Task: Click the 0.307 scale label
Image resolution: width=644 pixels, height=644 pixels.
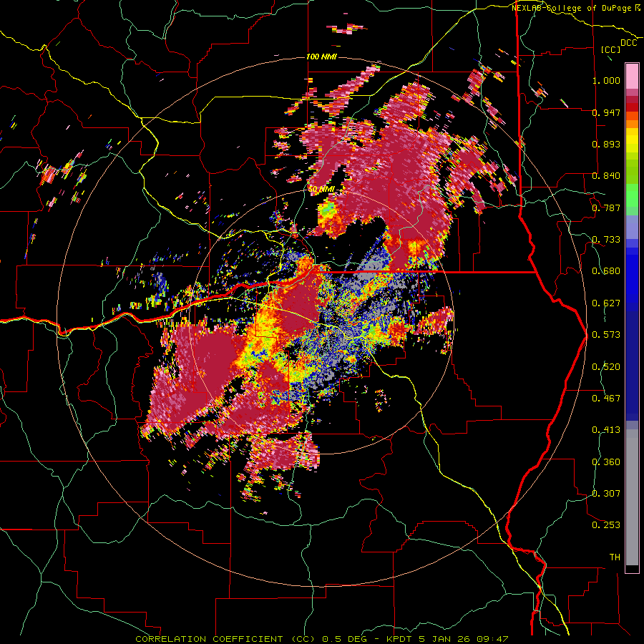Action: point(606,494)
